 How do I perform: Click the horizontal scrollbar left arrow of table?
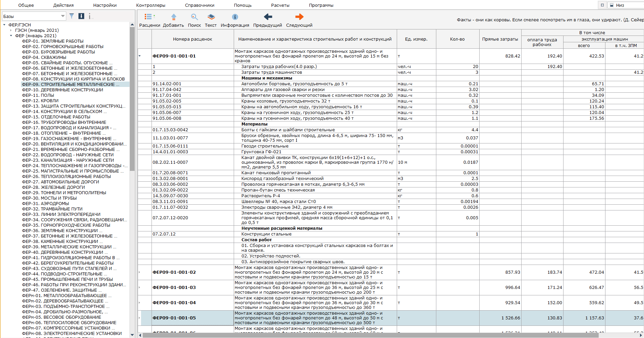(140, 335)
